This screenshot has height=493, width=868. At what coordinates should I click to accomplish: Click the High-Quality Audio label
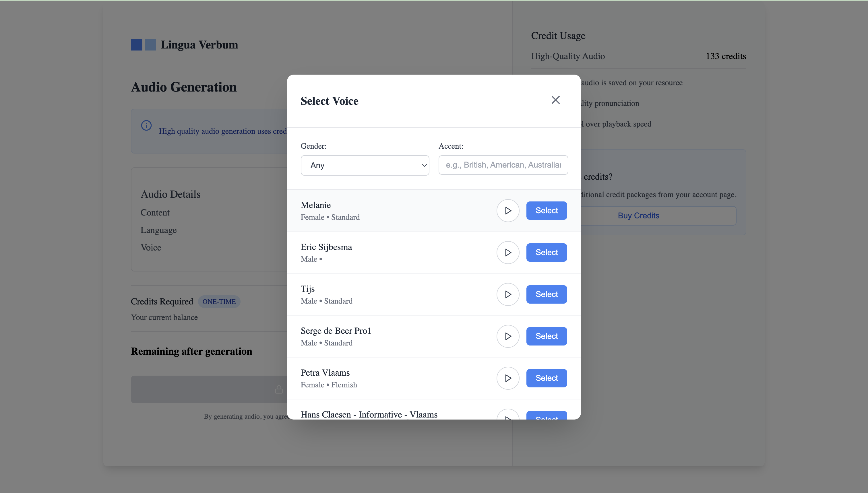click(567, 56)
